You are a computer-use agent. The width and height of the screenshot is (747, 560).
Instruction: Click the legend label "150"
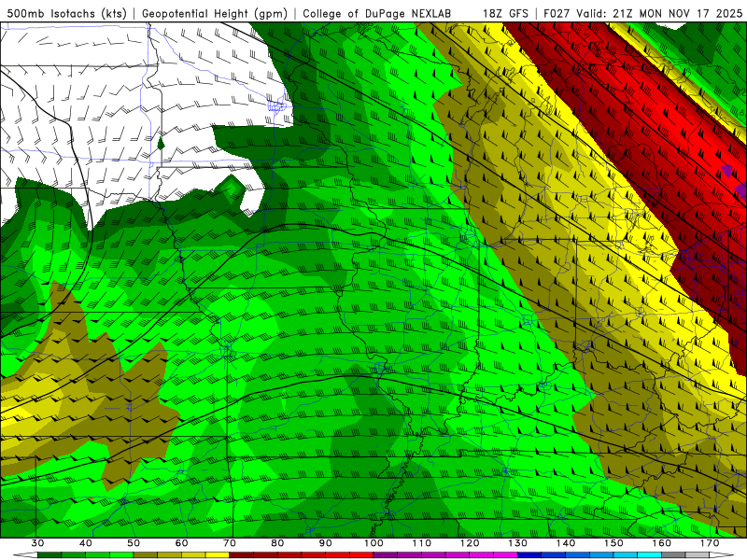click(x=613, y=543)
